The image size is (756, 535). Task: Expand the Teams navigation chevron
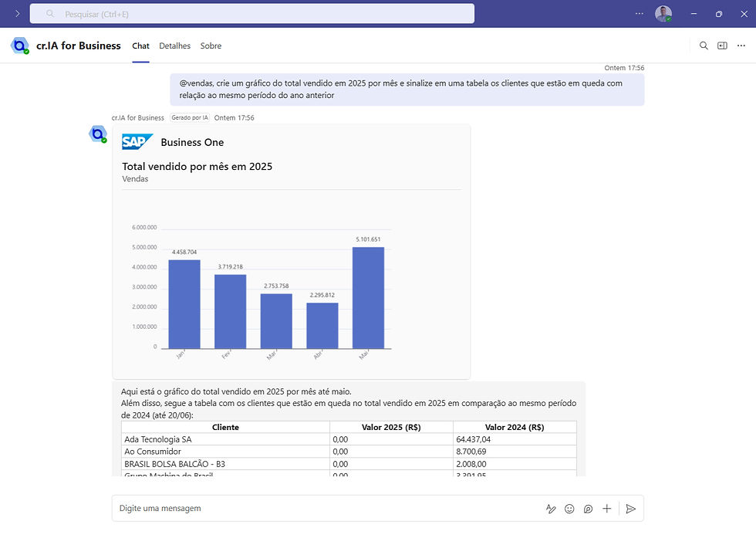pos(17,13)
